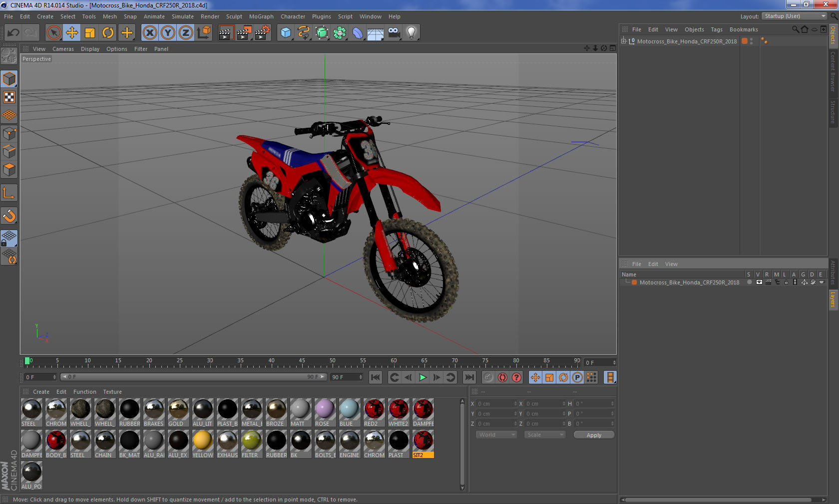Select the GOLD material swatch

[x=178, y=412]
